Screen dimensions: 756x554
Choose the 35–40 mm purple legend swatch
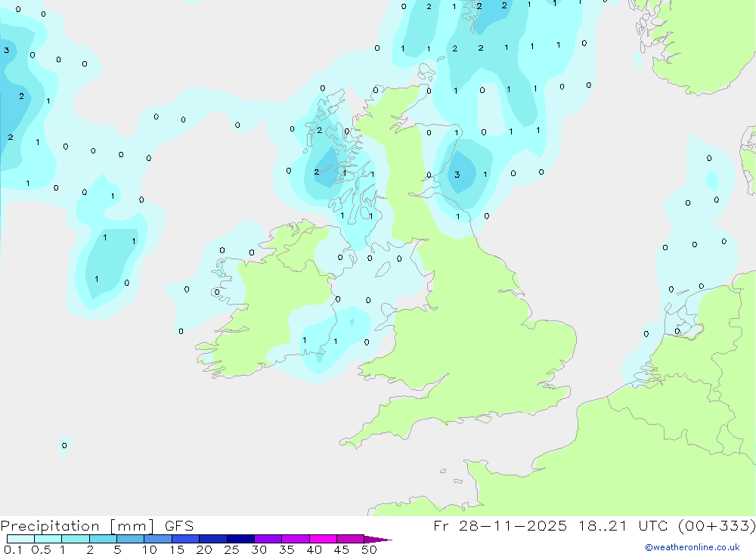[x=295, y=539]
